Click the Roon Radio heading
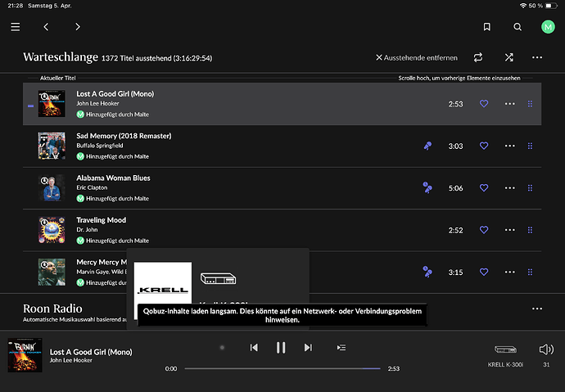 [x=52, y=309]
